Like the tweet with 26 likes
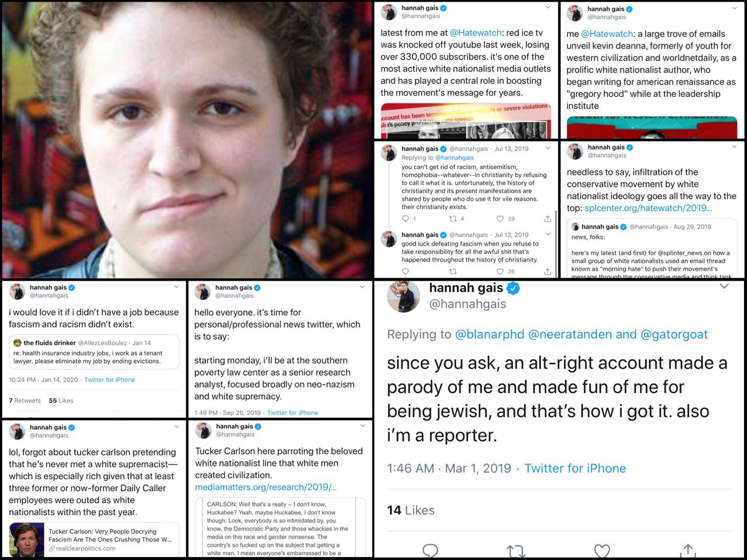 [500, 271]
